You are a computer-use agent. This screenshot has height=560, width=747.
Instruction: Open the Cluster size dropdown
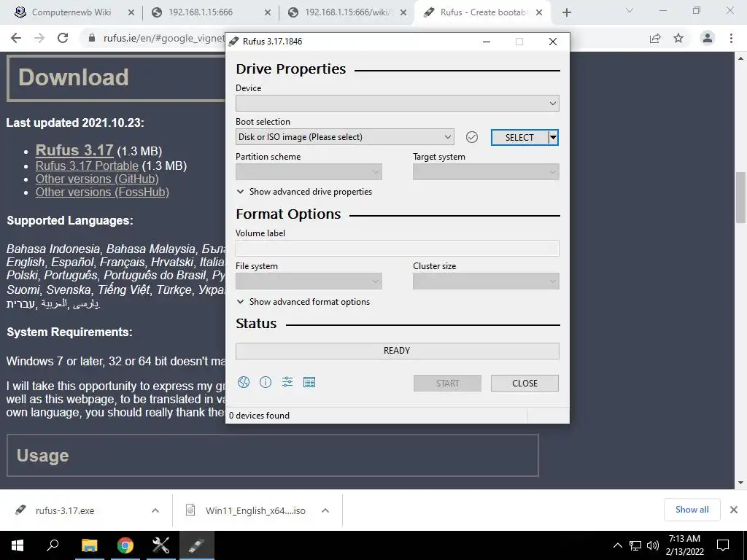486,281
